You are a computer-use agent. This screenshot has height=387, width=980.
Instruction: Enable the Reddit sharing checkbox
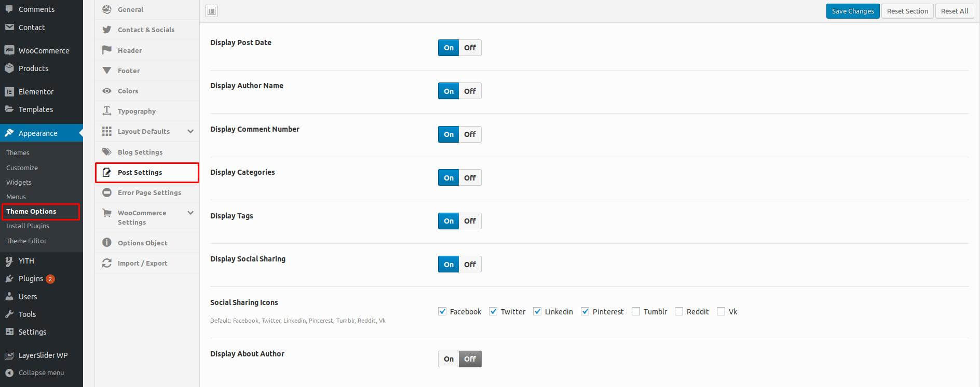pos(679,311)
